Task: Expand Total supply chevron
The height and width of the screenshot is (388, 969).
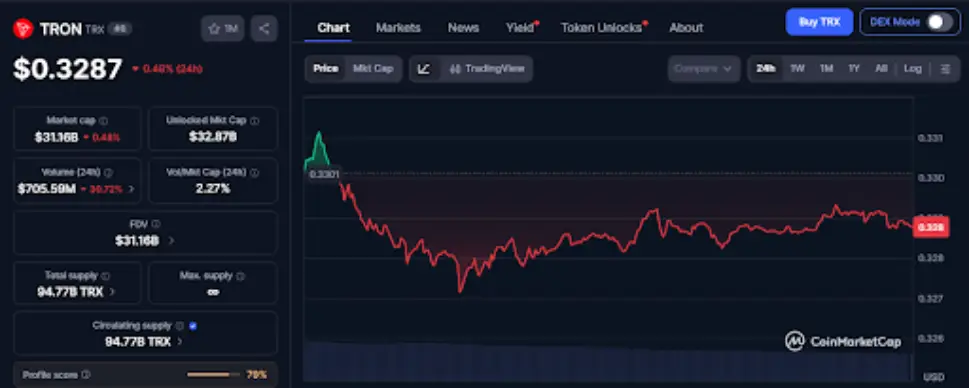Action: coord(112,292)
